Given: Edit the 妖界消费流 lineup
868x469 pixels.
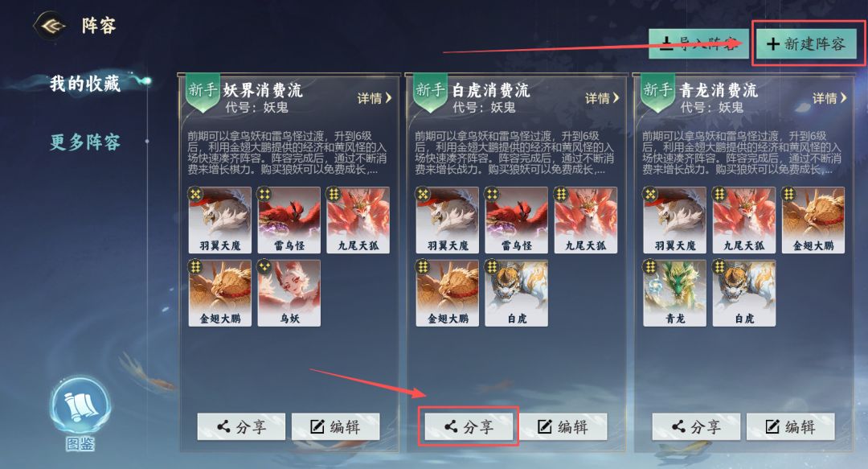Looking at the screenshot, I should pyautogui.click(x=335, y=426).
